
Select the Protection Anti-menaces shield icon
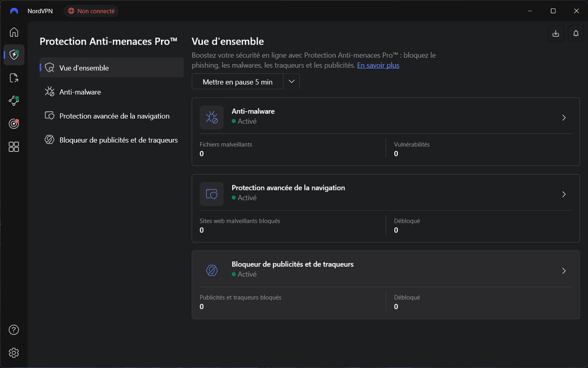coord(14,55)
